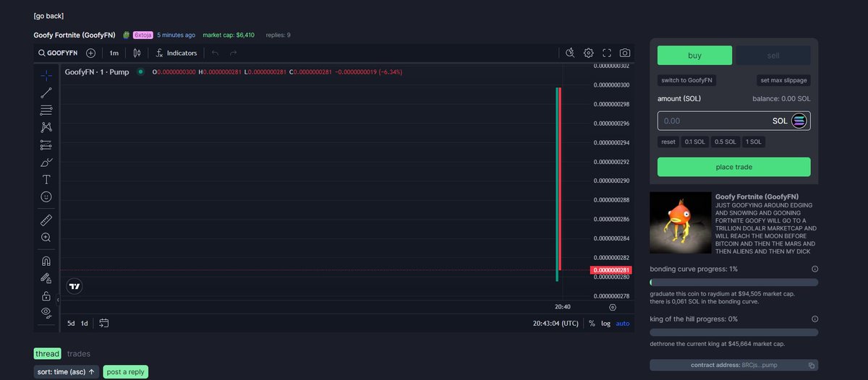This screenshot has height=380, width=868.
Task: Toggle GoofyFN legend visibility dot
Action: 140,72
